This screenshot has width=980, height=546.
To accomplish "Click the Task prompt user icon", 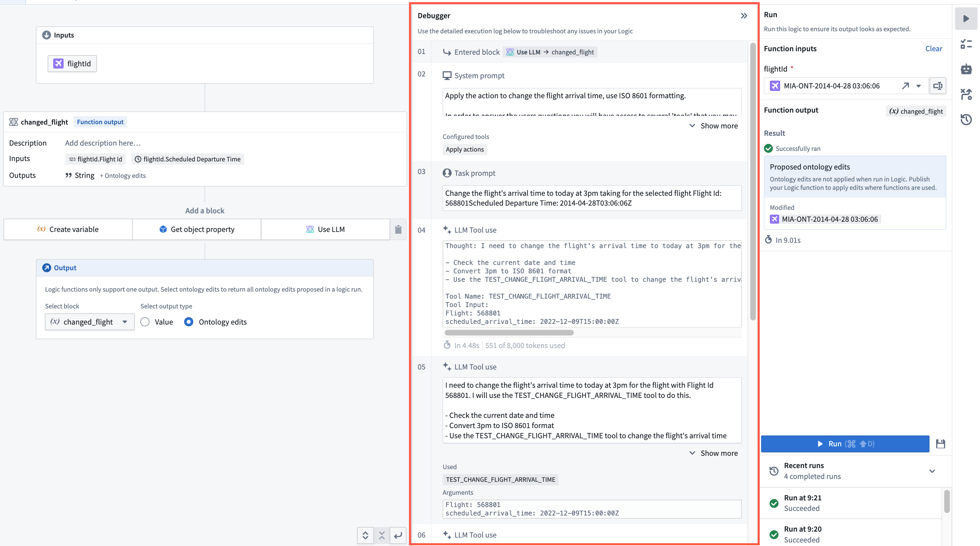I will 447,173.
